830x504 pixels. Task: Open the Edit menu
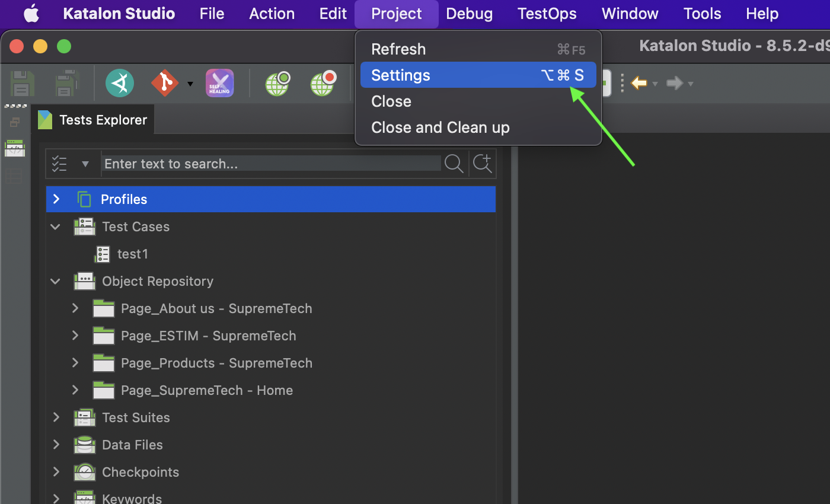coord(333,14)
